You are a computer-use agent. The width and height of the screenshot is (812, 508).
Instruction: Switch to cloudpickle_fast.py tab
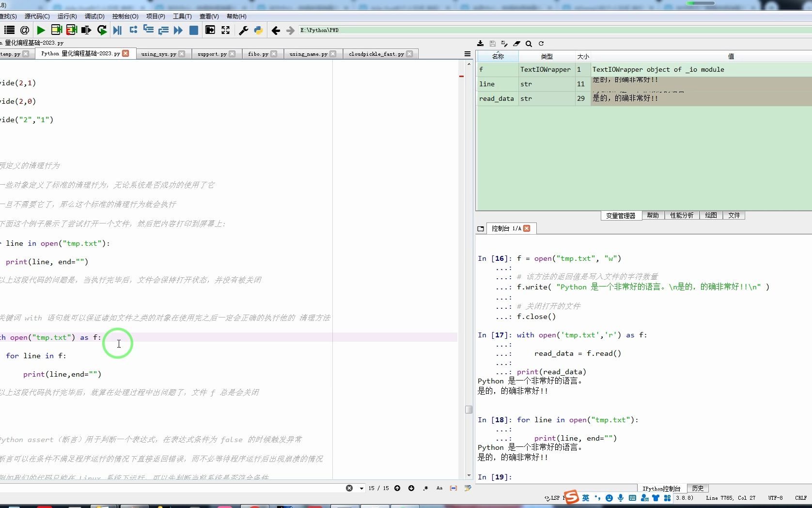click(x=376, y=54)
